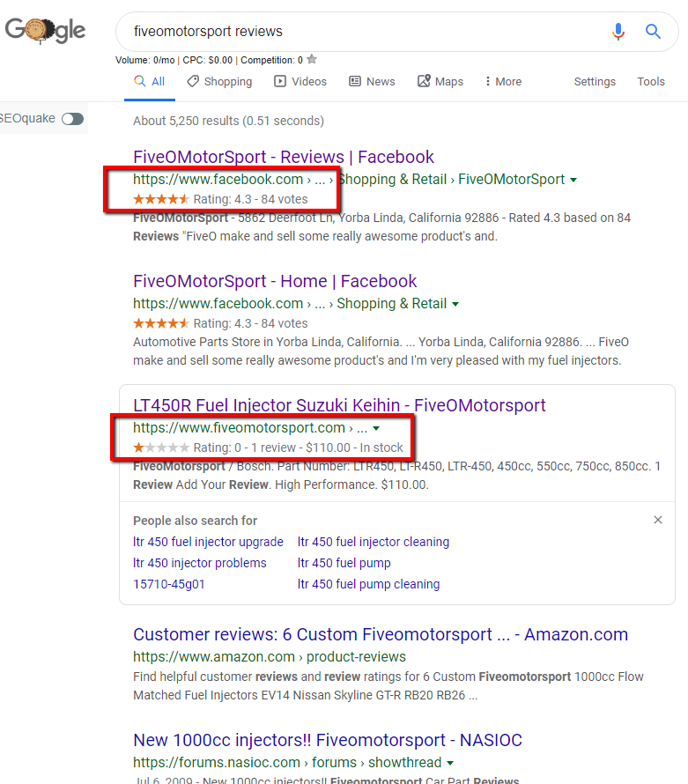Switch to the Videos tab
This screenshot has width=688, height=784.
click(300, 82)
